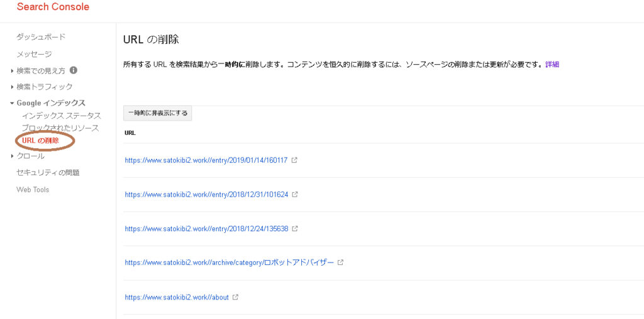Collapse the Google インデックス section arrow
The height and width of the screenshot is (319, 644).
click(13, 103)
